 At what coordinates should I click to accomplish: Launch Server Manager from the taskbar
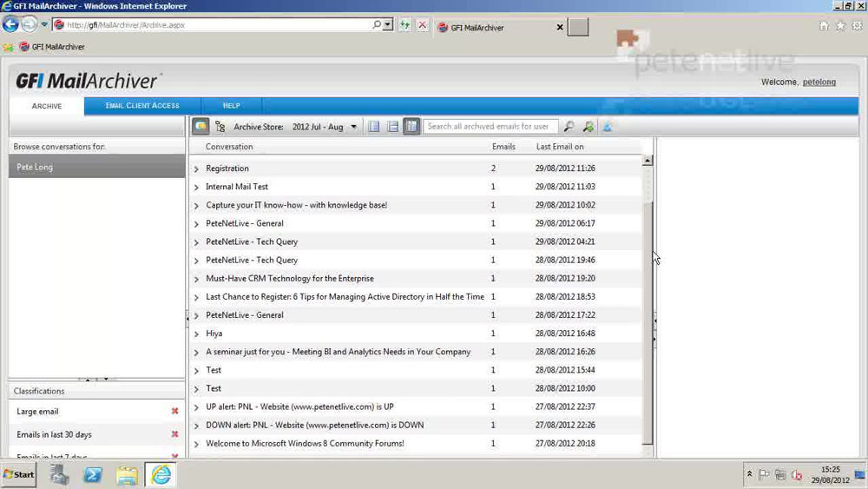point(59,474)
